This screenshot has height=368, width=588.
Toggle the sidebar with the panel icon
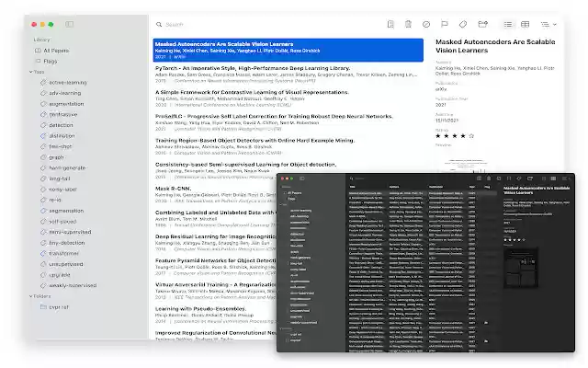tap(70, 24)
